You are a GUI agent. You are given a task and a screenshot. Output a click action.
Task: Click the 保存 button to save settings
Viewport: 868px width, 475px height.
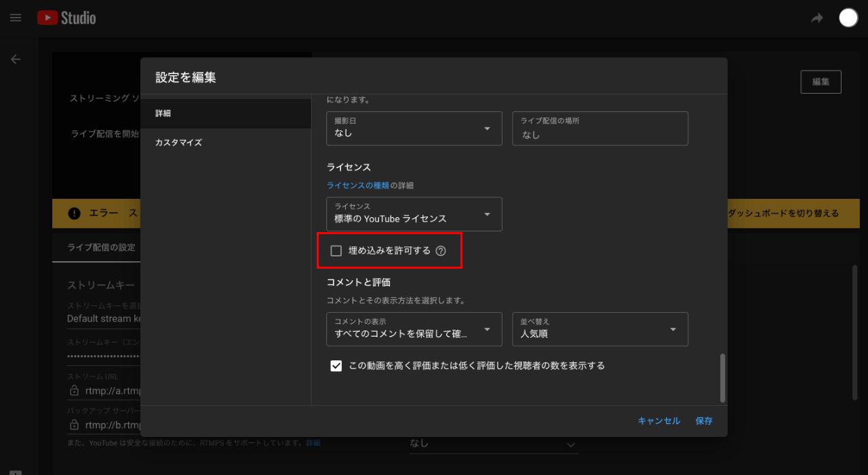pyautogui.click(x=703, y=421)
